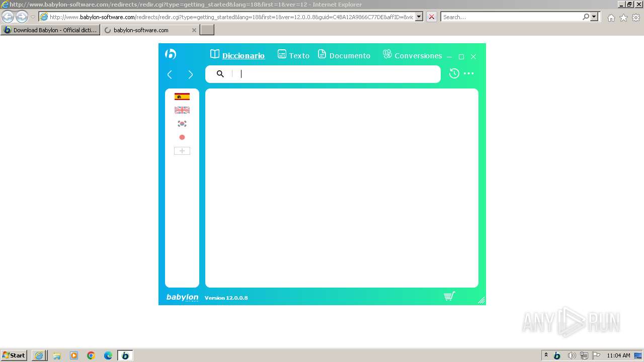Minimize the Babylon application window
644x362 pixels.
(449, 57)
